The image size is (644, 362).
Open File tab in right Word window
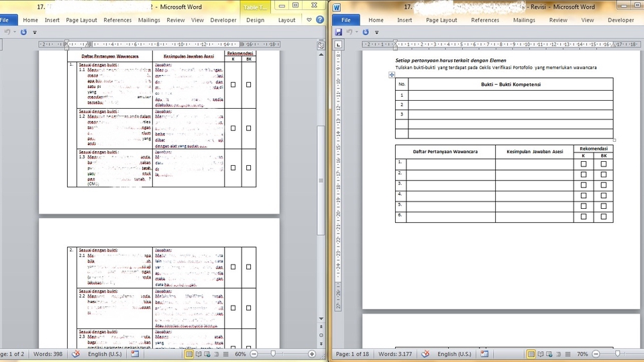[x=346, y=19]
